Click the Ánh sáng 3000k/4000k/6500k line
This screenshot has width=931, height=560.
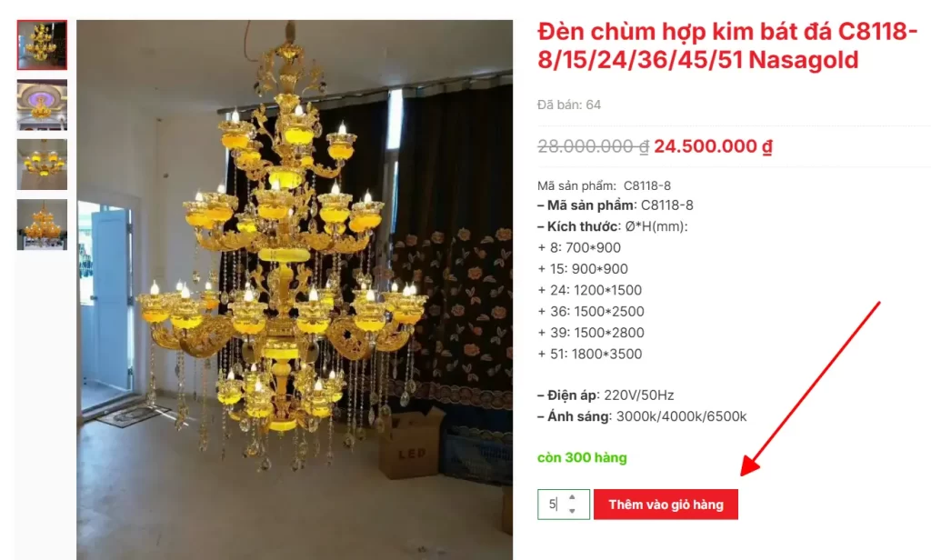point(642,417)
